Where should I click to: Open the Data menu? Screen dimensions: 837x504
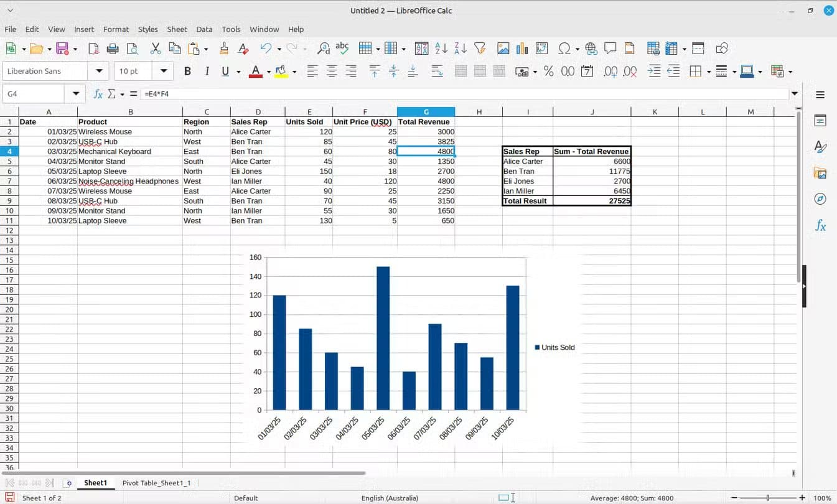coord(204,29)
